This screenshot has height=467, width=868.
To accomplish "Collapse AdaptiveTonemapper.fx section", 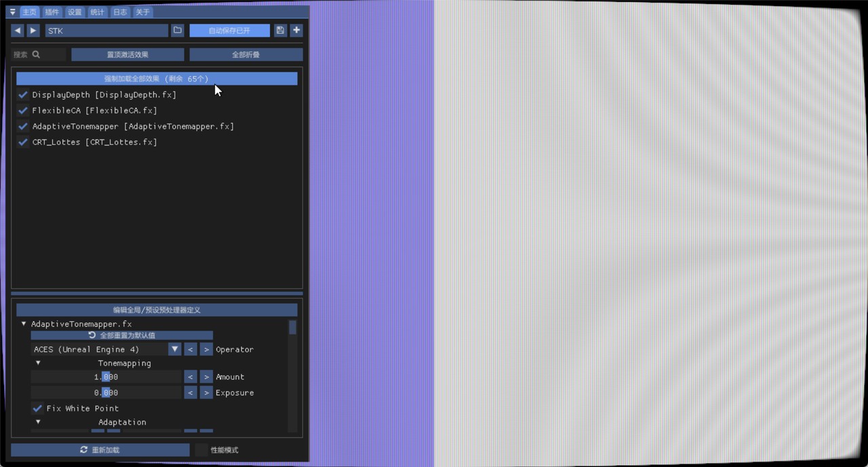I will pos(24,324).
